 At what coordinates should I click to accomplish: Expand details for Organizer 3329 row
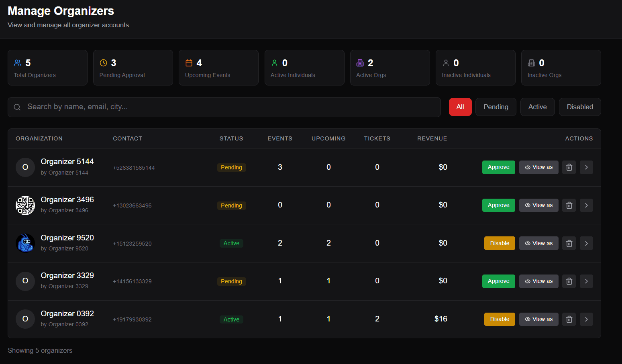[586, 281]
